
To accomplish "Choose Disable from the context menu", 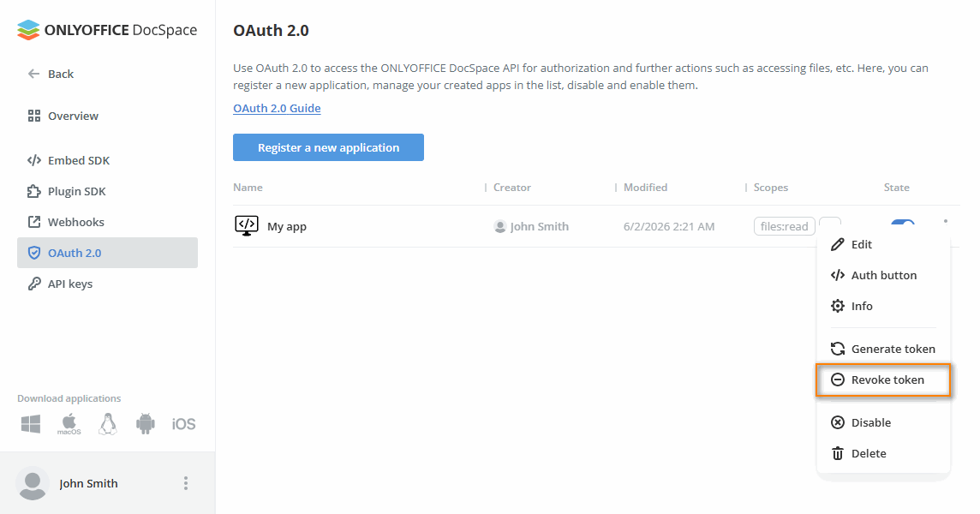I will pyautogui.click(x=883, y=422).
